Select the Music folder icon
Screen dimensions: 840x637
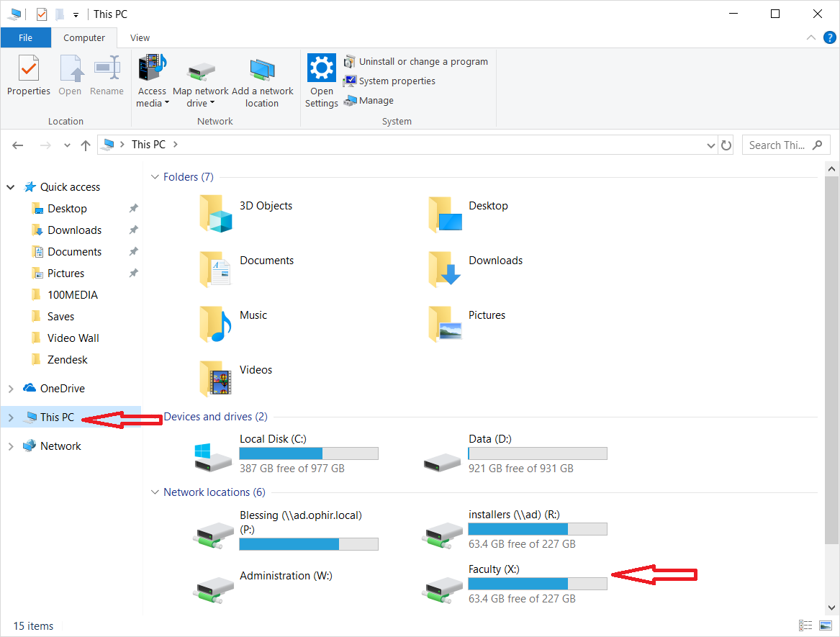coord(215,323)
